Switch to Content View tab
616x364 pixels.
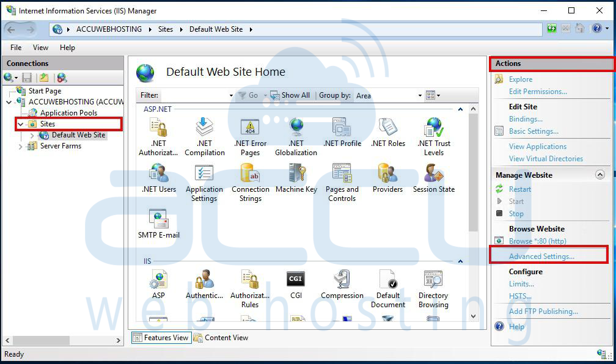coord(221,338)
